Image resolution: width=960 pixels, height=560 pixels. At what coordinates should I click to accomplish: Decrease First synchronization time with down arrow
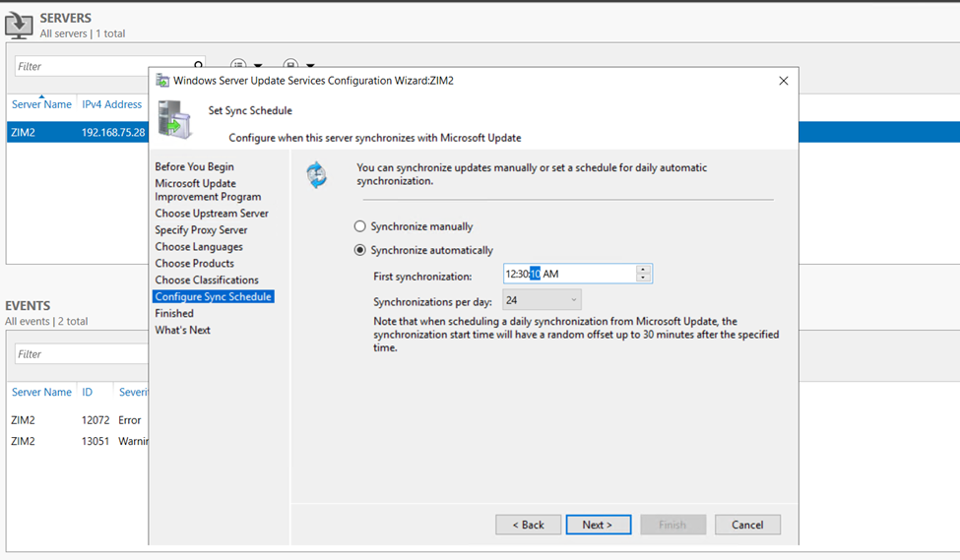(x=643, y=279)
